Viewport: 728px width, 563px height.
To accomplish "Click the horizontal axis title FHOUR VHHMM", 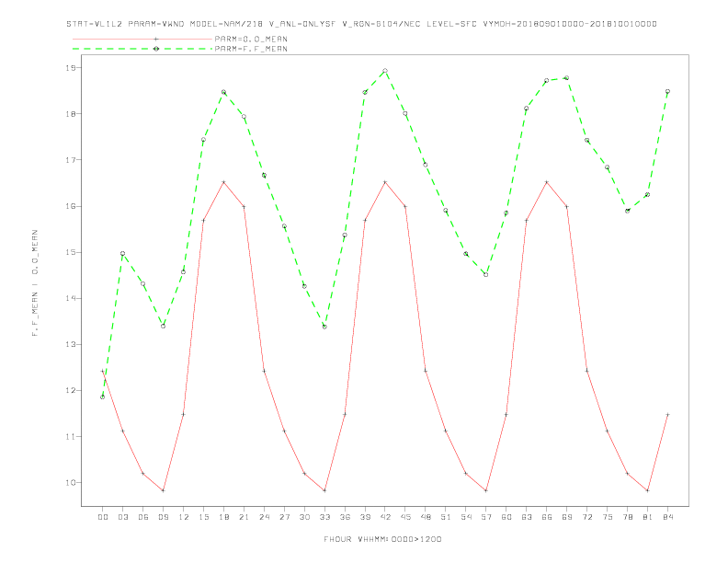I will 382,539.
